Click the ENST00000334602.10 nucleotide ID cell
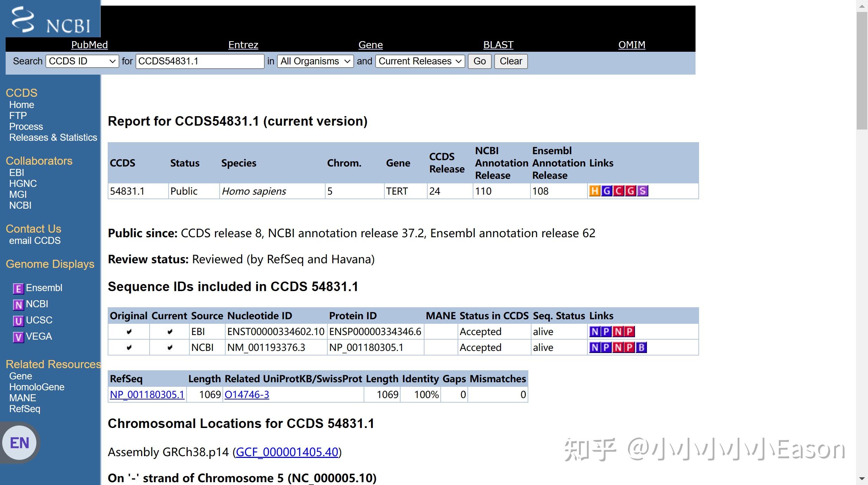 click(276, 332)
